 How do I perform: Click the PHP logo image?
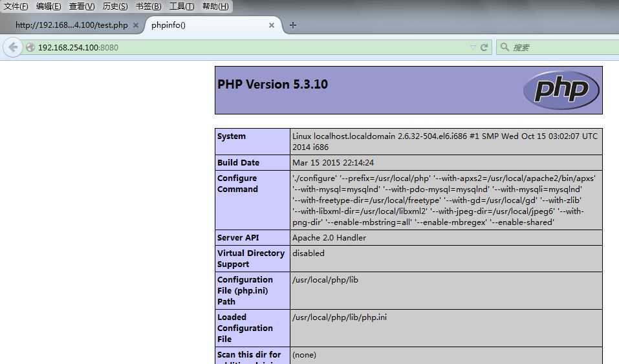click(561, 90)
